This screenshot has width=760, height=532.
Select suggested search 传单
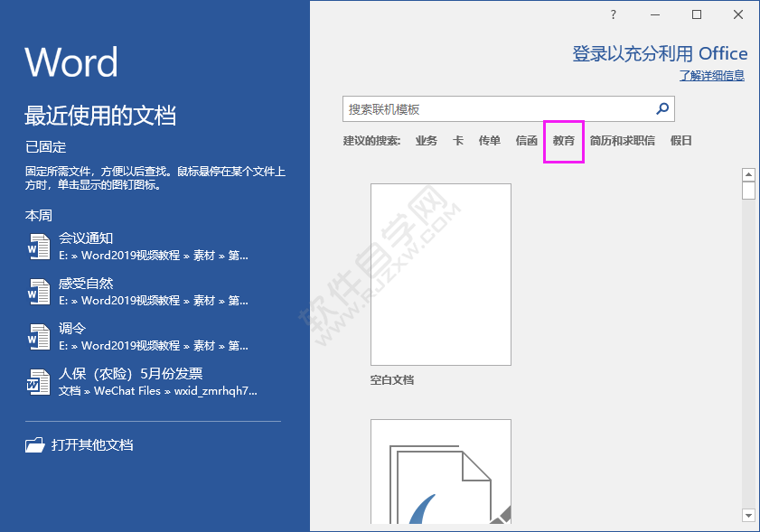point(489,141)
